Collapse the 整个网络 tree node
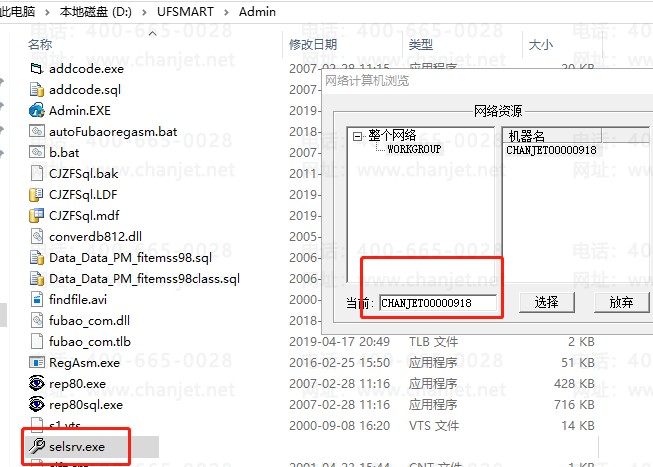Viewport: 653px width, 467px height. [x=357, y=136]
